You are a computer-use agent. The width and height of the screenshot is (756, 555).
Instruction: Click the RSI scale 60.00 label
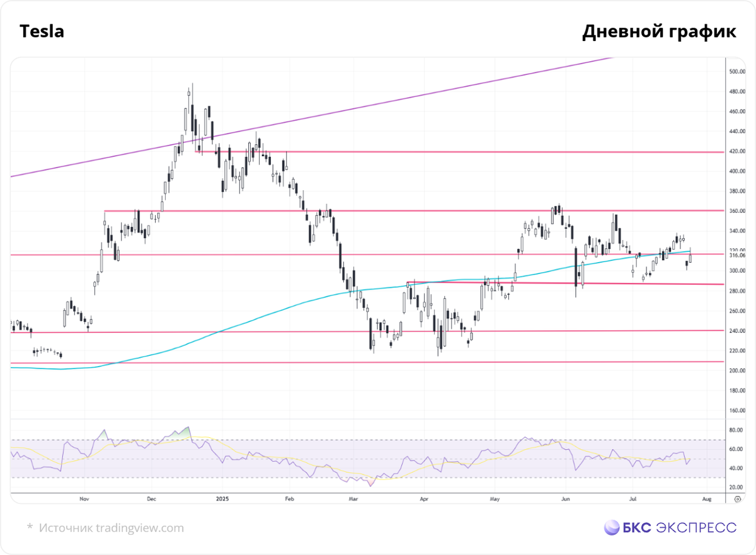tap(736, 449)
